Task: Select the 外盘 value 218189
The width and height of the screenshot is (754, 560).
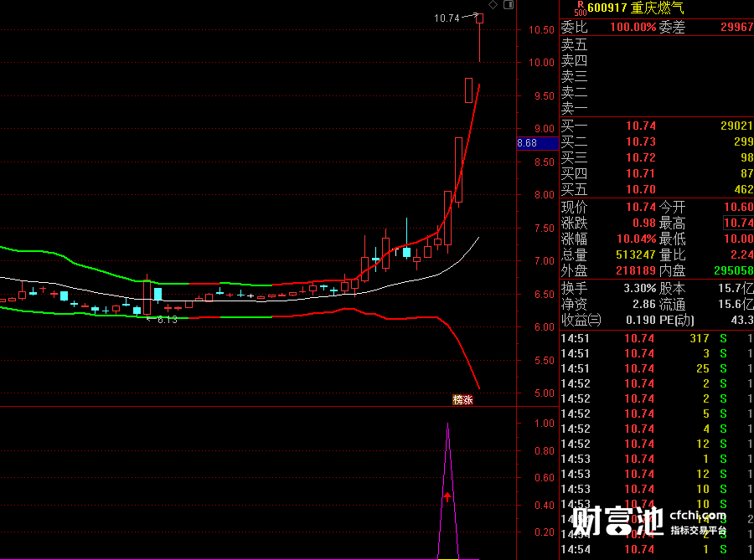Action: (x=636, y=270)
